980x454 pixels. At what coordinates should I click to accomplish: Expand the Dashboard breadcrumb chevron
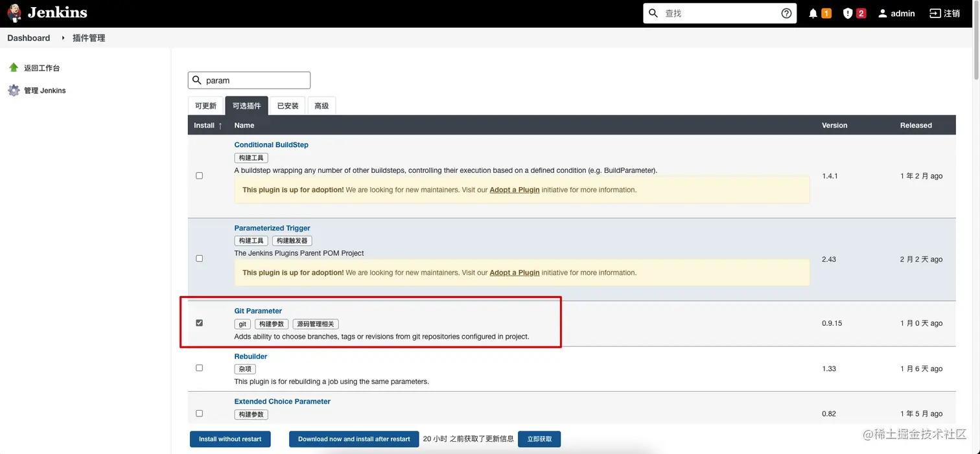tap(64, 38)
